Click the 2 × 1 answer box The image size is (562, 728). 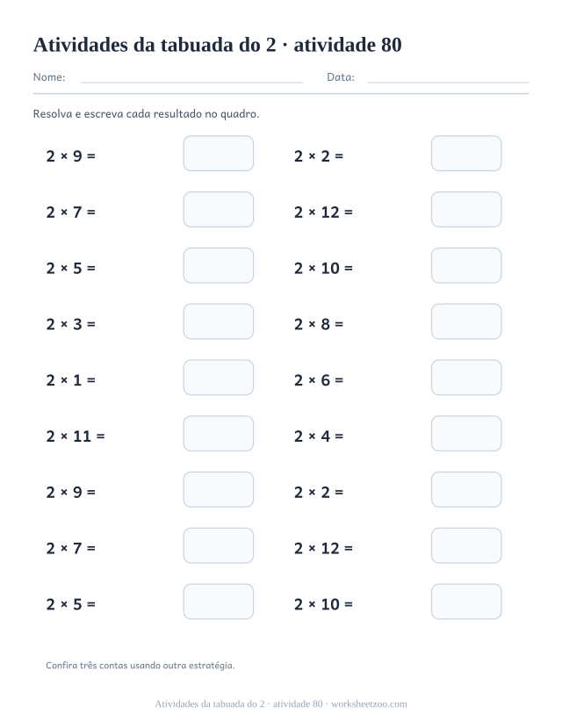tap(219, 378)
